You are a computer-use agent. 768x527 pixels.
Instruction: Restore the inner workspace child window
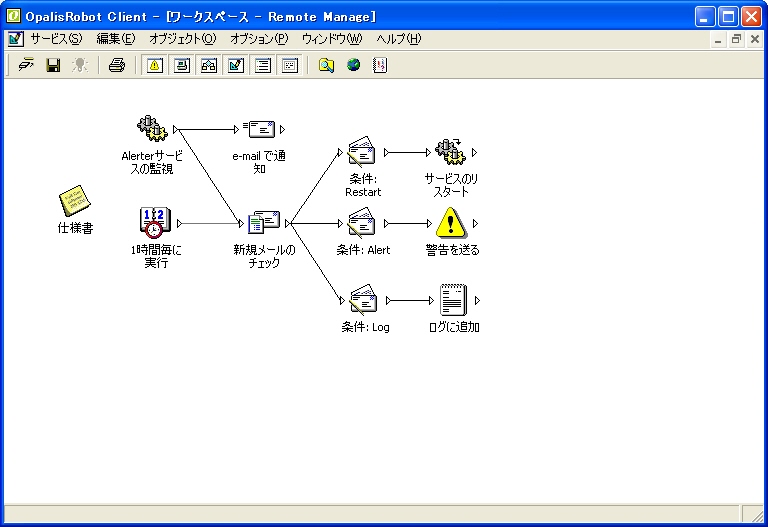coord(736,39)
